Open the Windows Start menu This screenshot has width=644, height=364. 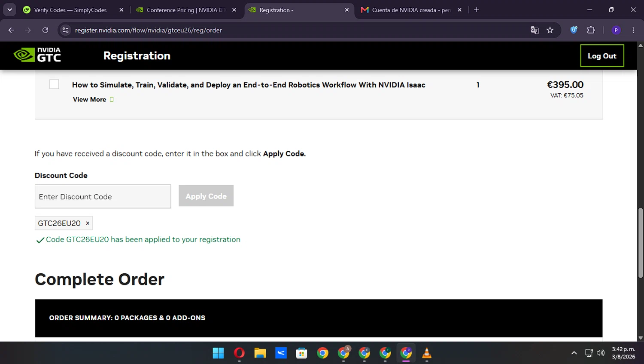(218, 353)
